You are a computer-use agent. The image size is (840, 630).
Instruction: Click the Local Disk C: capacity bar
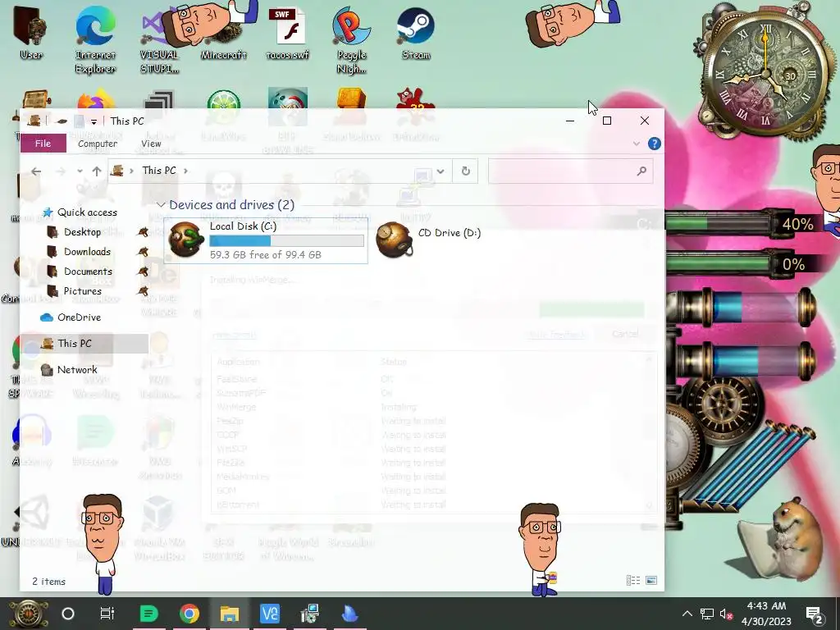(286, 240)
